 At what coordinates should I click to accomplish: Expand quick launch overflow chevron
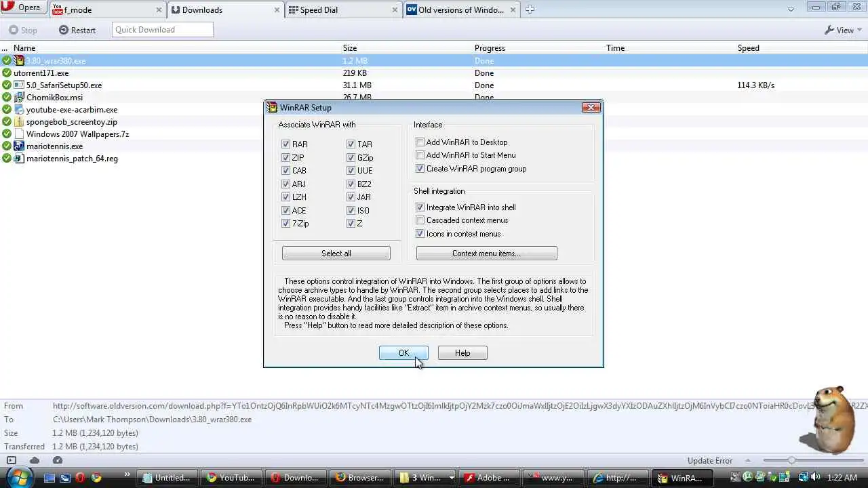pos(127,475)
